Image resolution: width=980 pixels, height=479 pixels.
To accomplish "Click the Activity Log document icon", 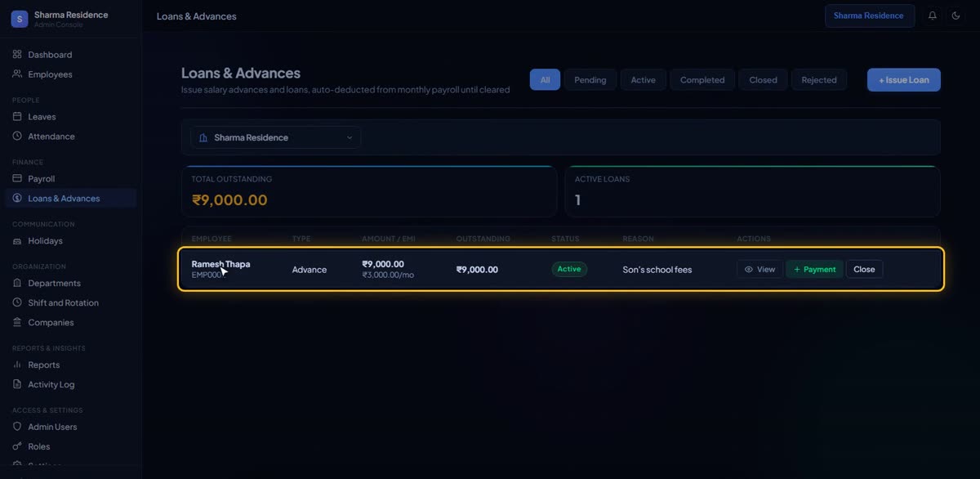I will (17, 384).
